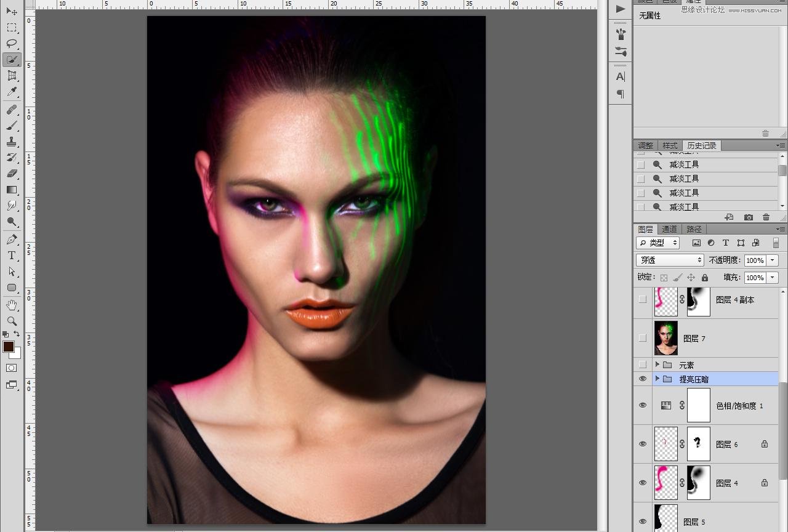
Task: Open the 穿透 blend mode dropdown
Action: 670,260
